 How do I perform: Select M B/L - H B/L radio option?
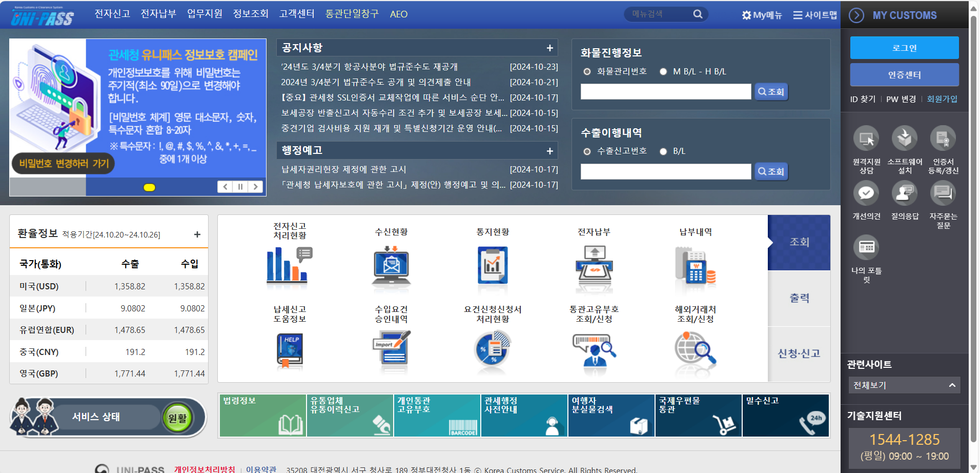click(663, 72)
